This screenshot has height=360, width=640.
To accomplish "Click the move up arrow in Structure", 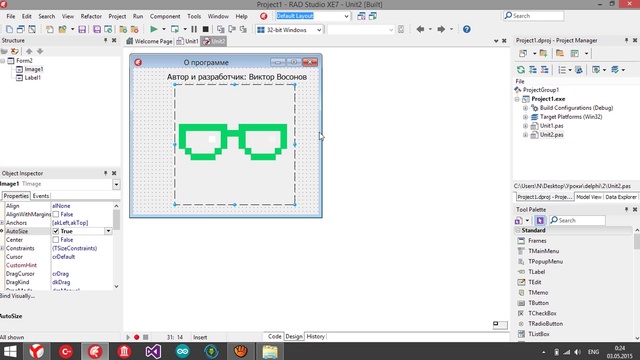I will pos(29,51).
